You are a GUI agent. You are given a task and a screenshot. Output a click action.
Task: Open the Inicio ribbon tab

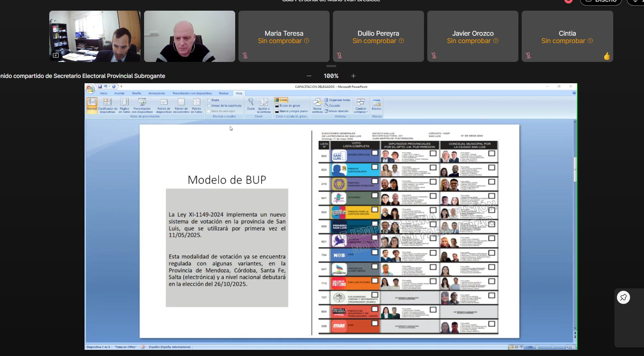(x=103, y=93)
